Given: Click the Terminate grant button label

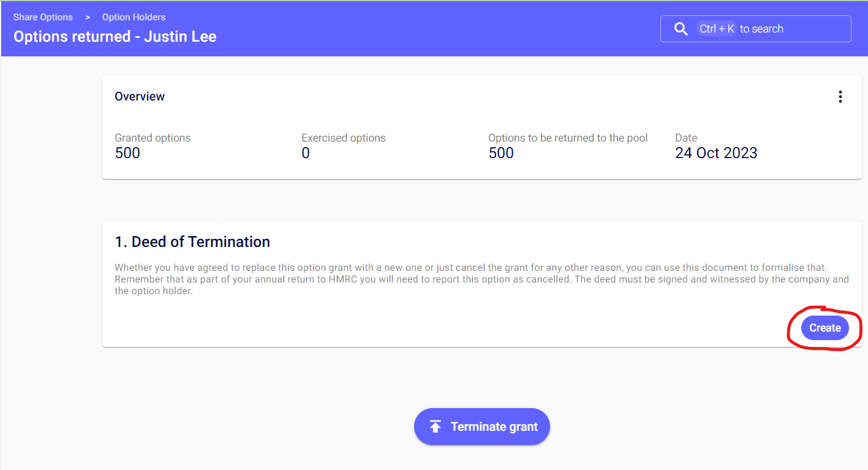Looking at the screenshot, I should 494,426.
